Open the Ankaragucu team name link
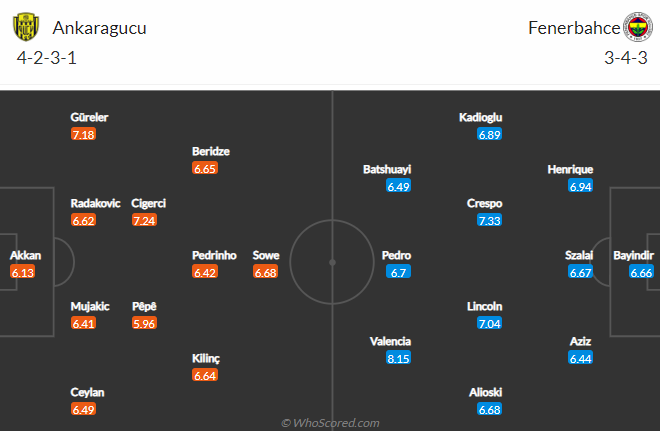This screenshot has width=660, height=431. (x=99, y=28)
